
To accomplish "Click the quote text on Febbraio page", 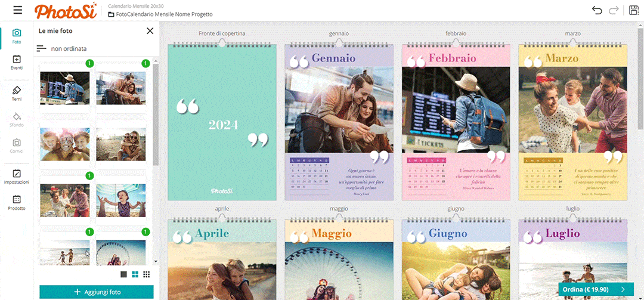I will 478,179.
